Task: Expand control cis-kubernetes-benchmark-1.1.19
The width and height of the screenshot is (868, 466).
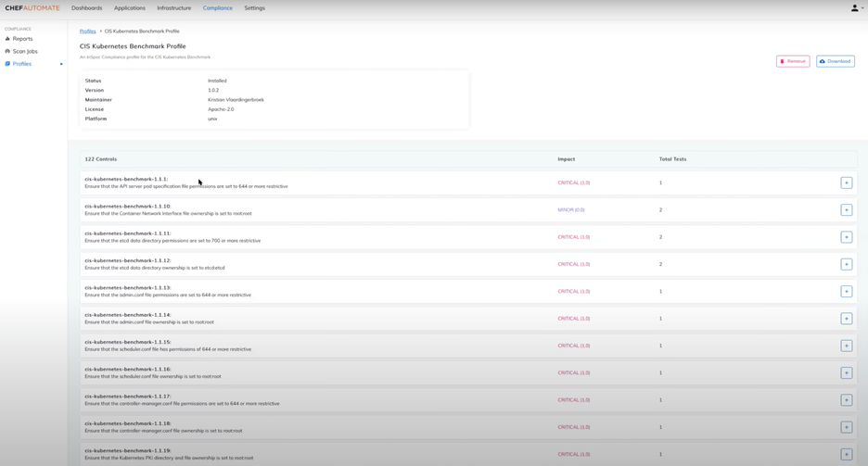Action: point(847,454)
